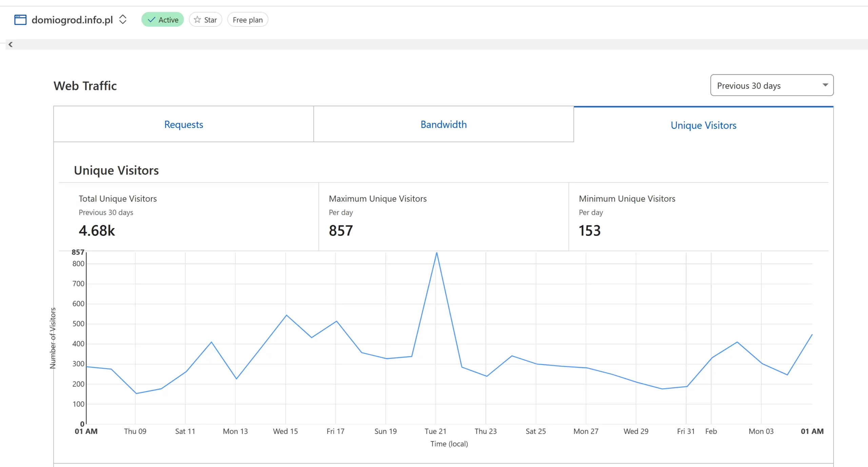
Task: Switch to the Bandwidth tab
Action: point(443,125)
